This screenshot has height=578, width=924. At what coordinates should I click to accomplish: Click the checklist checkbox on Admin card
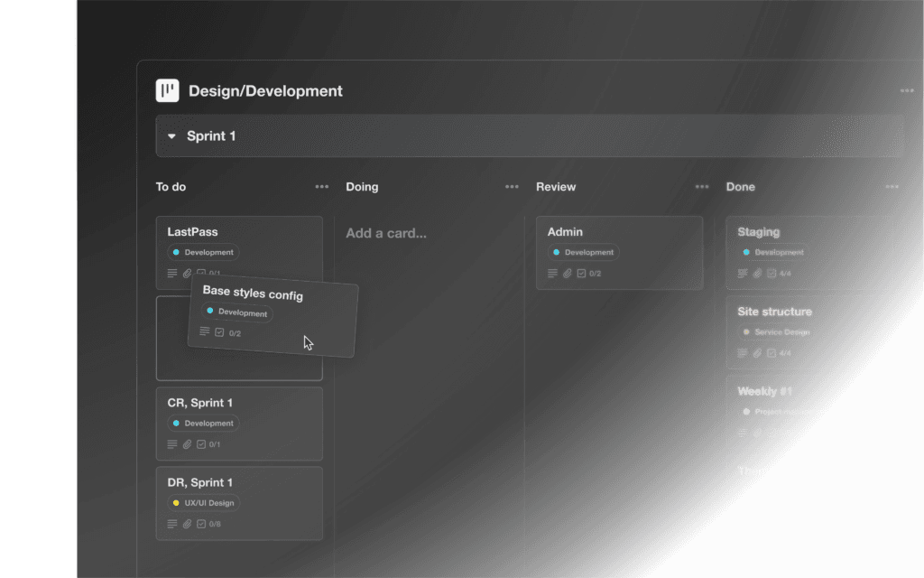[x=582, y=274]
